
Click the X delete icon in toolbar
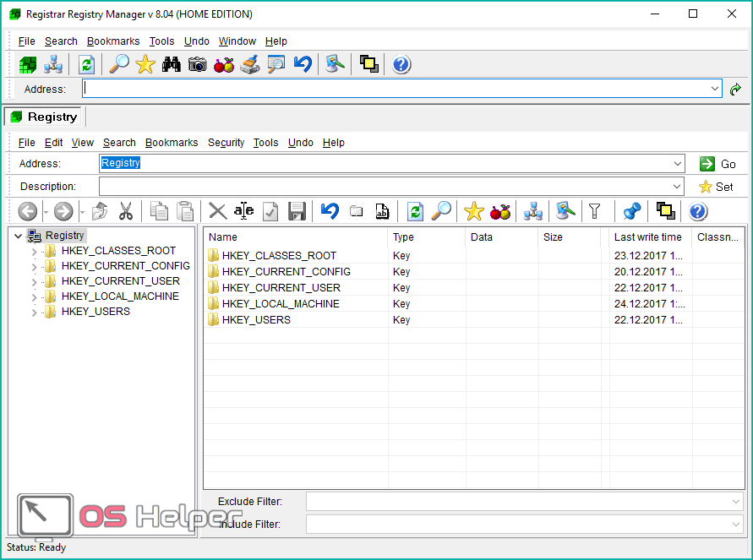(x=217, y=211)
